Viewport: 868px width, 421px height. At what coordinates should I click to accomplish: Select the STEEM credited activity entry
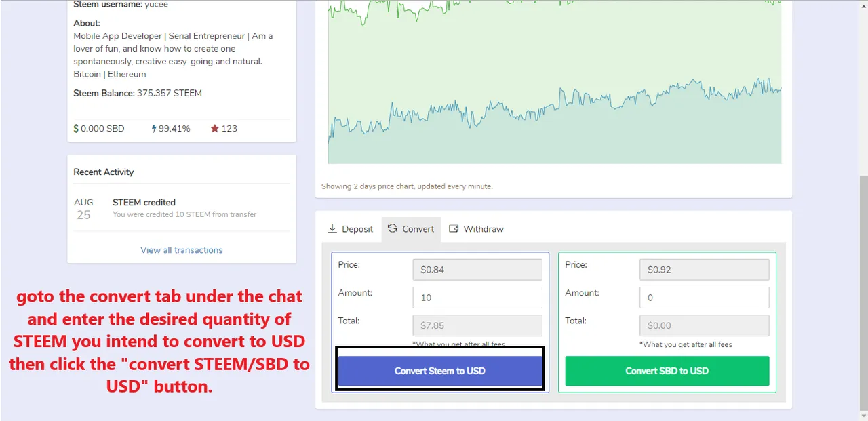(182, 207)
